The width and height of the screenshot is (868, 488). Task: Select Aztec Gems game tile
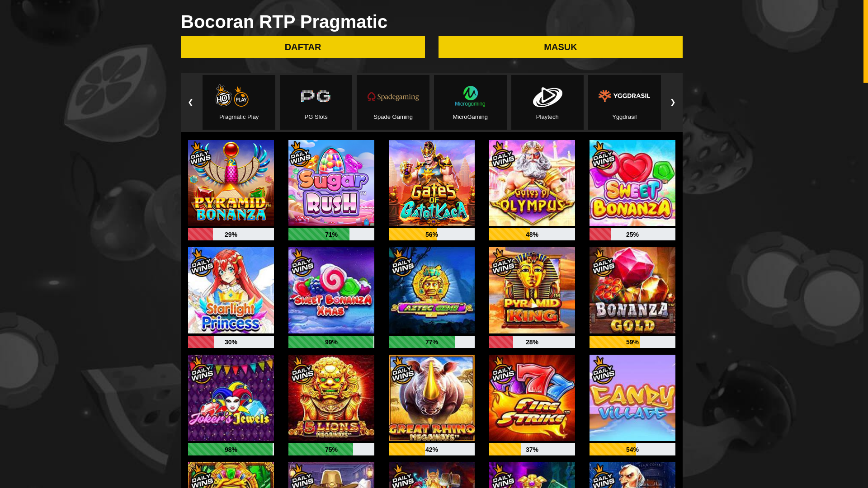[x=432, y=290]
